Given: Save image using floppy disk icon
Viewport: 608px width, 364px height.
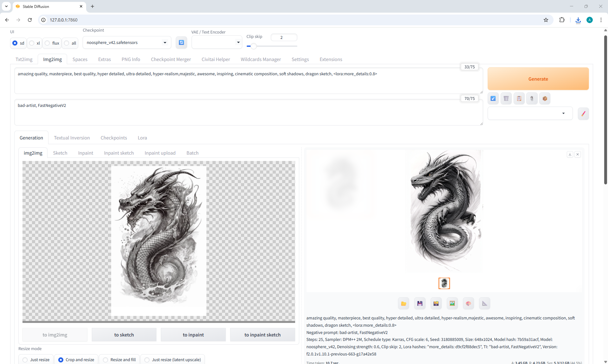Looking at the screenshot, I should pyautogui.click(x=420, y=304).
